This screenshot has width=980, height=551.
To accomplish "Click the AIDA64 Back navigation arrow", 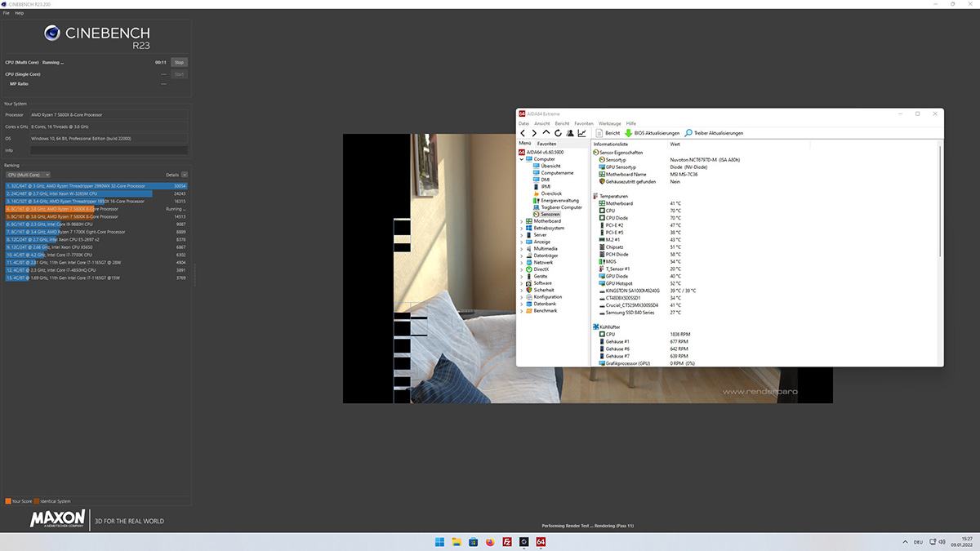I will (x=523, y=133).
